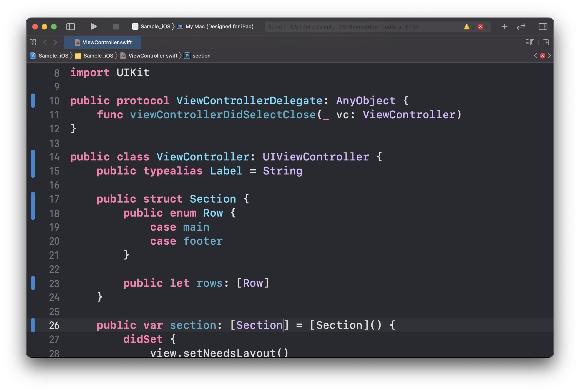This screenshot has height=392, width=580.
Task: Toggle the right inspector panel
Action: pos(543,26)
